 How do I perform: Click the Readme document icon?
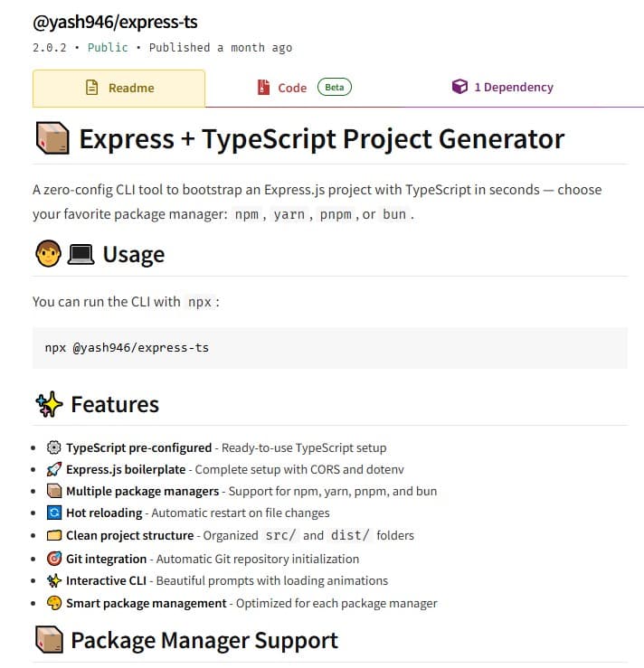pyautogui.click(x=91, y=88)
